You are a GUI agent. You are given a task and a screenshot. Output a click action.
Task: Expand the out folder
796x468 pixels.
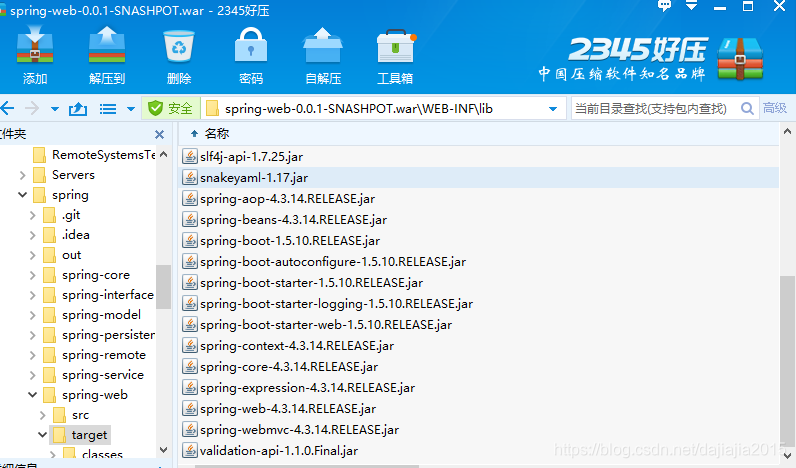(32, 255)
